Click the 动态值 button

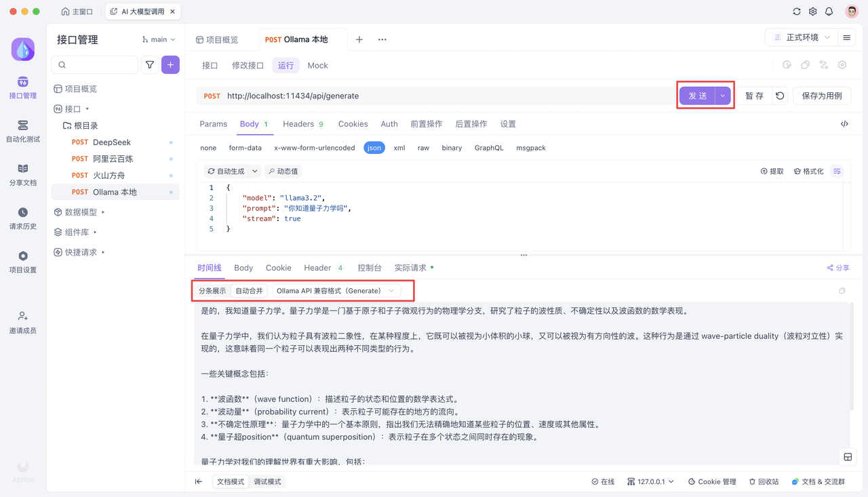click(x=283, y=172)
